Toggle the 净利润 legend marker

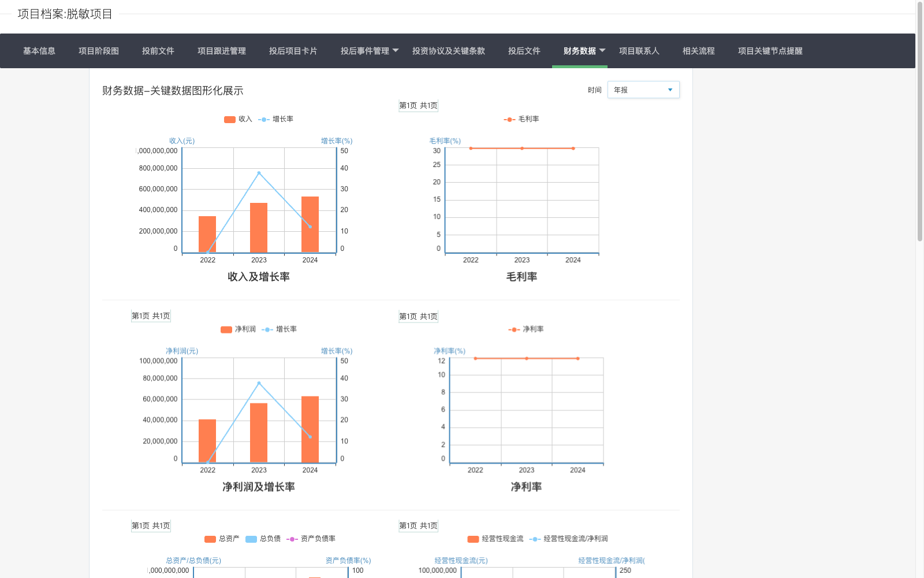coord(226,329)
